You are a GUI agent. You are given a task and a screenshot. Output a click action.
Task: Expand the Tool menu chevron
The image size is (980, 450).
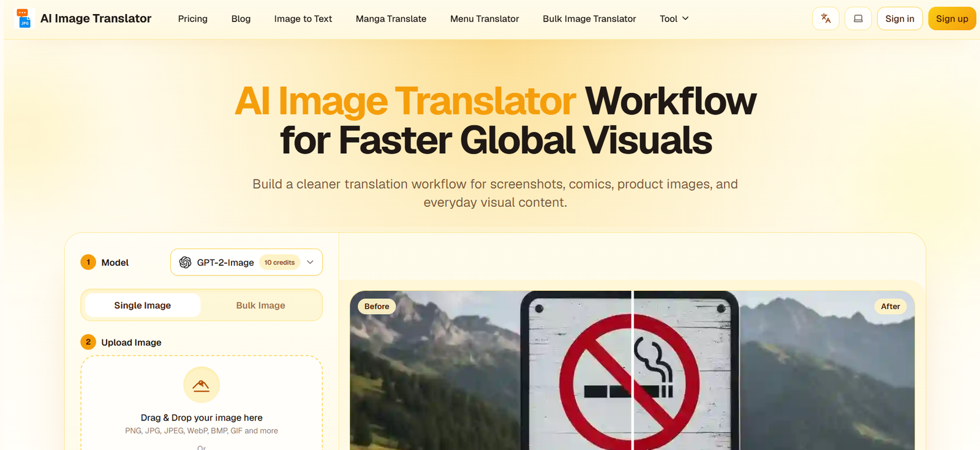point(685,18)
